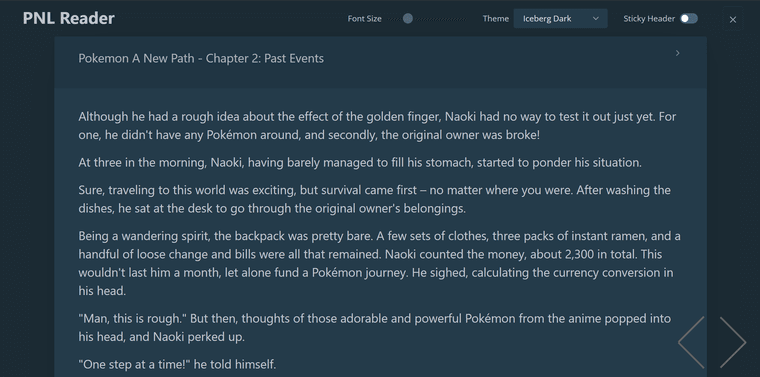Click the right end of Font Size track

(465, 18)
